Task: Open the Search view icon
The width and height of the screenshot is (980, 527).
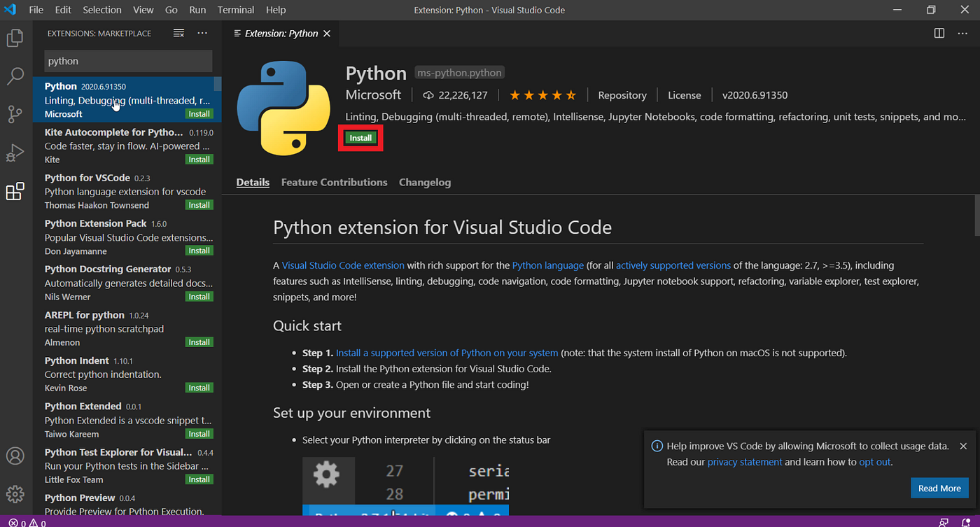Action: pyautogui.click(x=15, y=76)
